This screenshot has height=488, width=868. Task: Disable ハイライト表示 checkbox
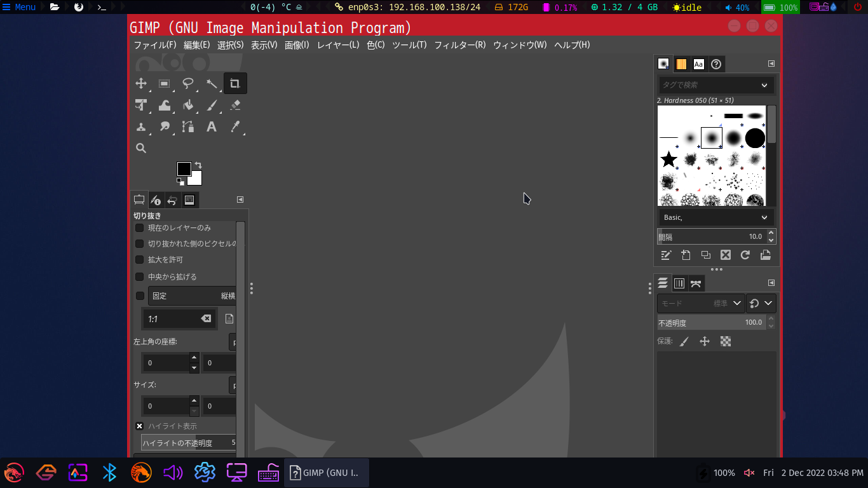140,426
